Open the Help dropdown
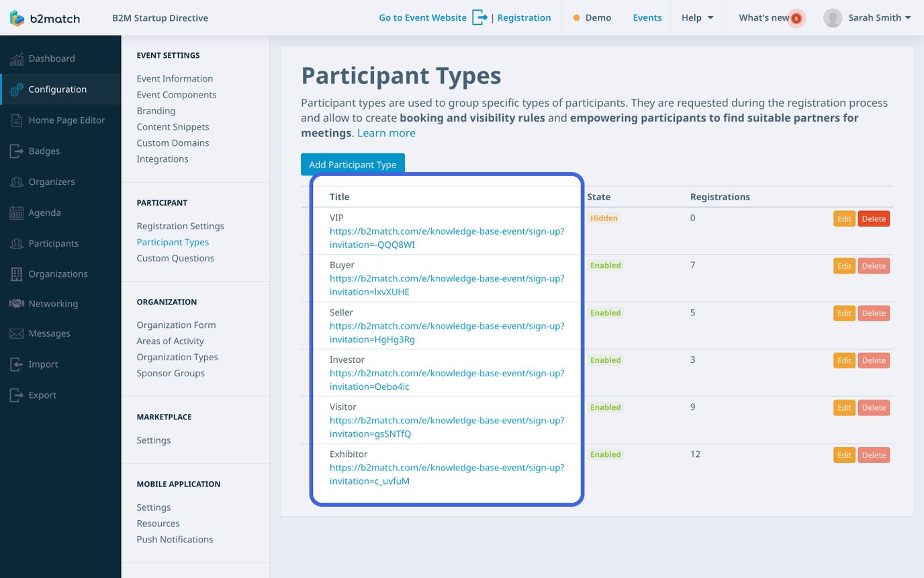The image size is (924, 578). (x=697, y=17)
